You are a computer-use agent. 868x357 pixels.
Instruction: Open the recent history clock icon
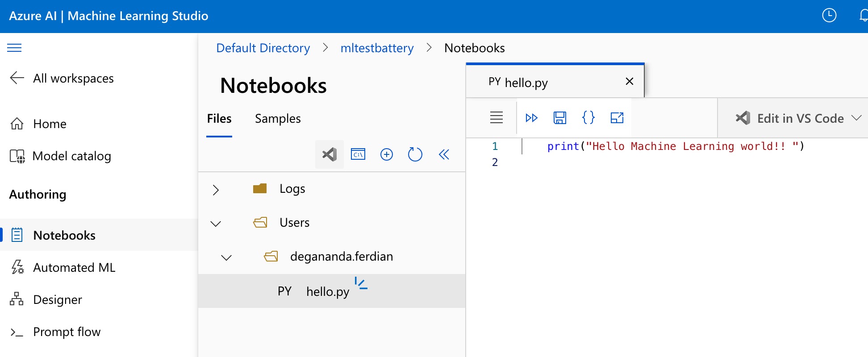point(829,15)
